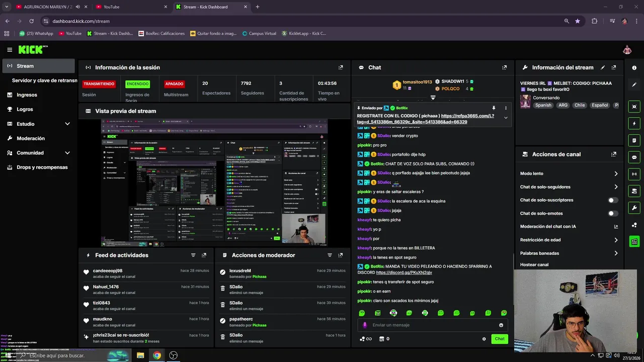Click the browser address bar
644x362 pixels.
(x=302, y=21)
